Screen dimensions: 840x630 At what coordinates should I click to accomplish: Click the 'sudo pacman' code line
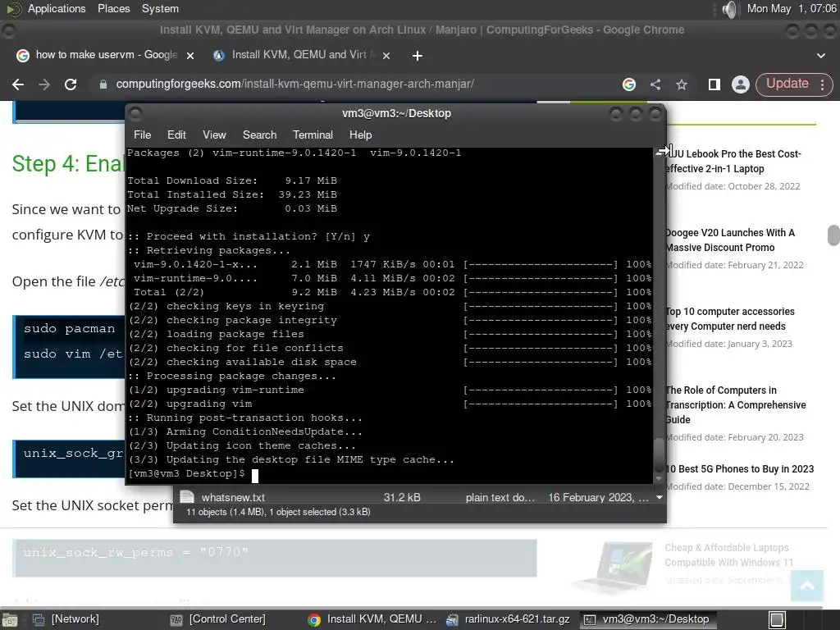[69, 329]
